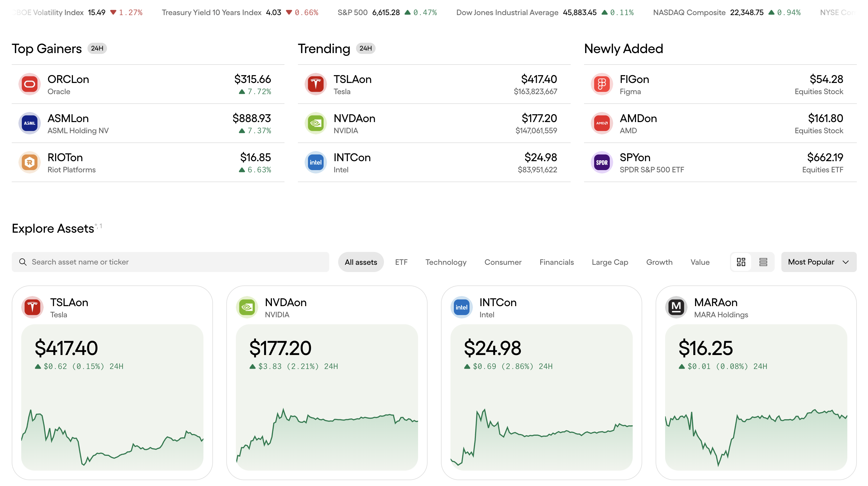The image size is (868, 486).
Task: Switch to grid view layout
Action: tap(741, 262)
